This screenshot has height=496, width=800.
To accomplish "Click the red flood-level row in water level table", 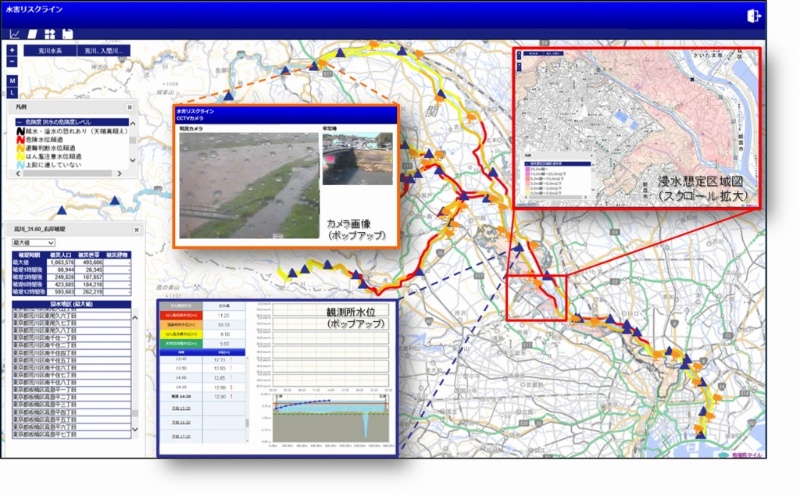I will 183,313.
